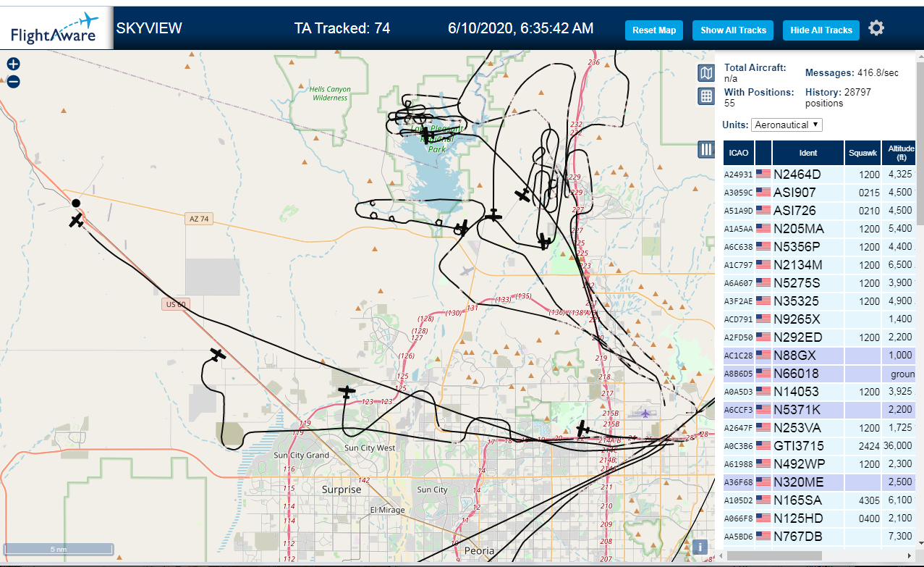Sort table by Altitude column header
The width and height of the screenshot is (924, 567).
pos(899,153)
